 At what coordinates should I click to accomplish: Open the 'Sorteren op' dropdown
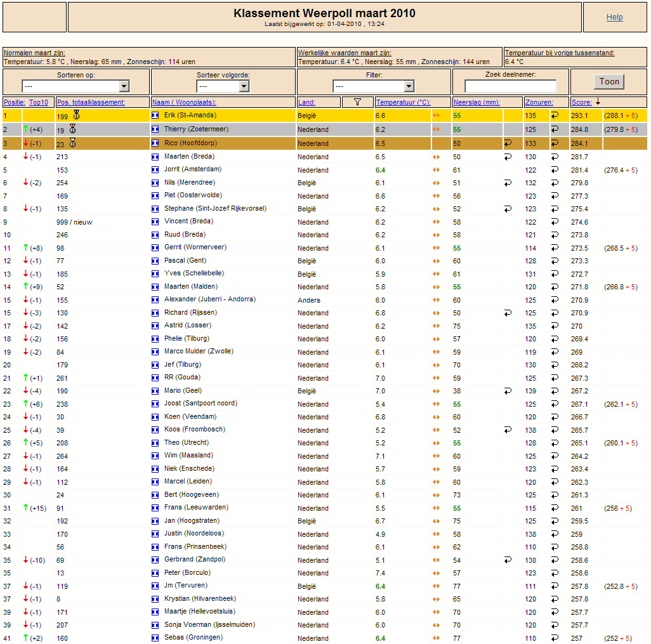point(76,86)
